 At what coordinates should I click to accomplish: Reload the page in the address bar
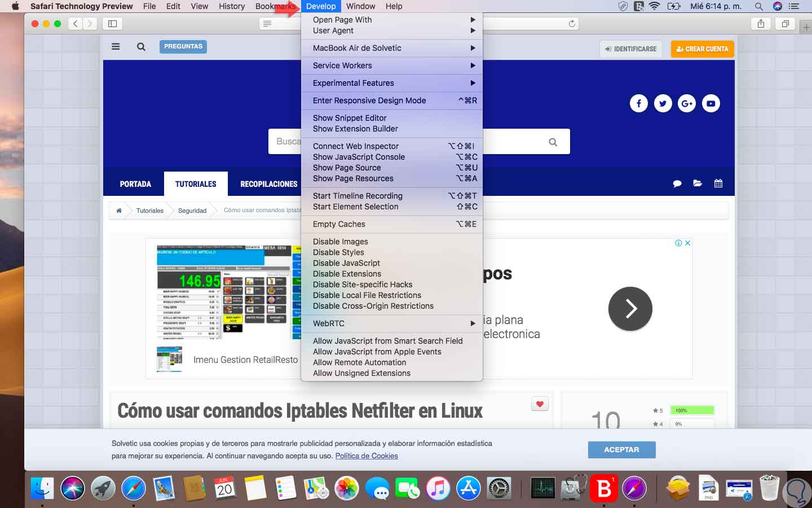point(572,24)
